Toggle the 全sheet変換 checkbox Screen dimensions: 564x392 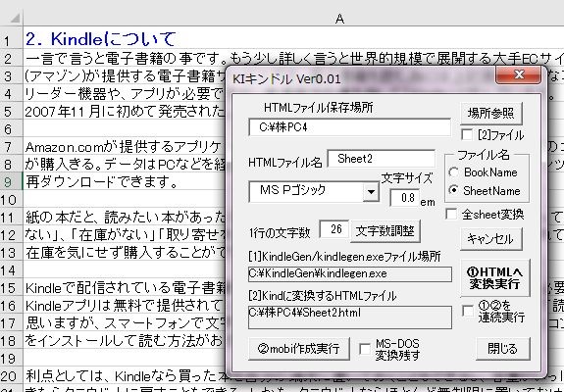coord(451,214)
